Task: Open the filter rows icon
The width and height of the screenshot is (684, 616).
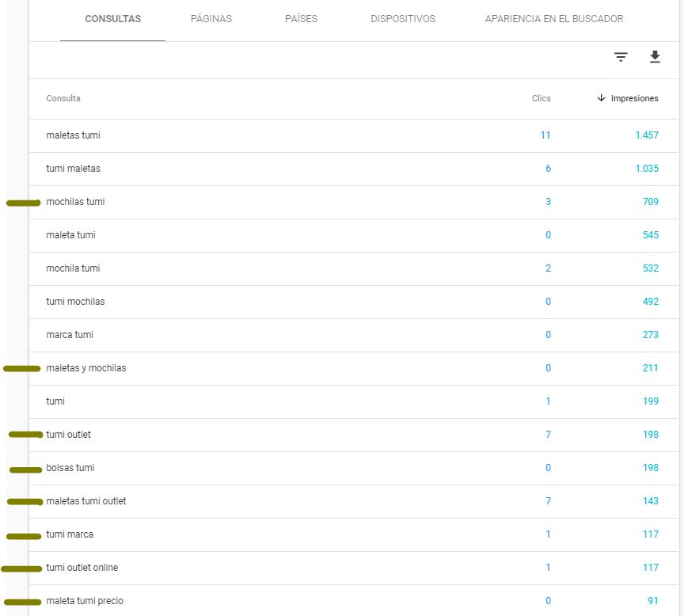Action: 621,57
